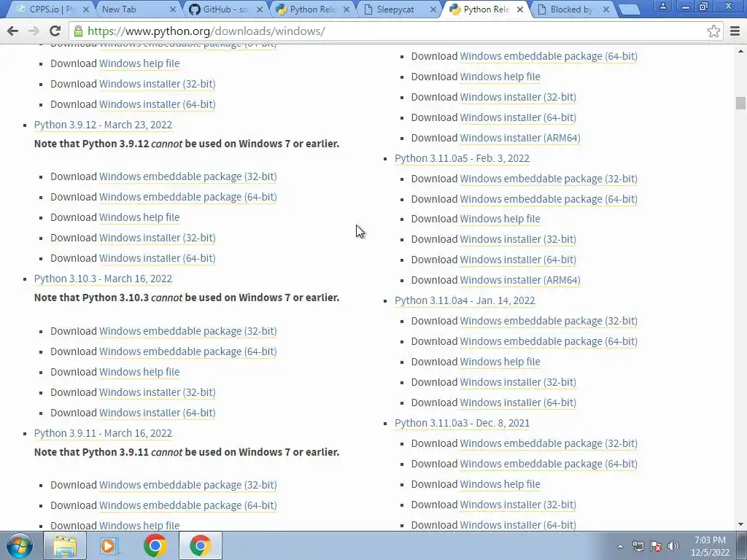Download 3.10.3 Windows installer (32-bit)
Image resolution: width=747 pixels, height=560 pixels.
[158, 392]
